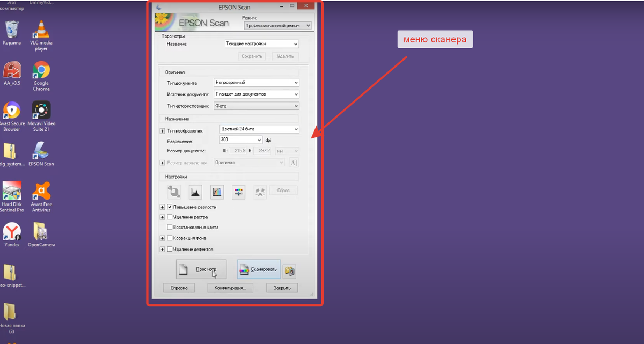644x344 pixels.
Task: Open Avast Secure Browser shortcut
Action: pyautogui.click(x=12, y=116)
